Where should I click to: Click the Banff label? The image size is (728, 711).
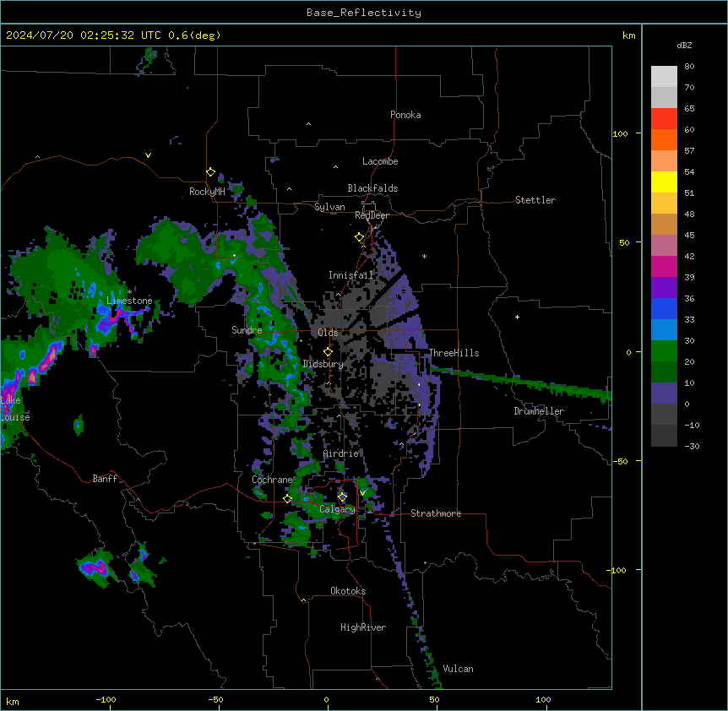(105, 479)
